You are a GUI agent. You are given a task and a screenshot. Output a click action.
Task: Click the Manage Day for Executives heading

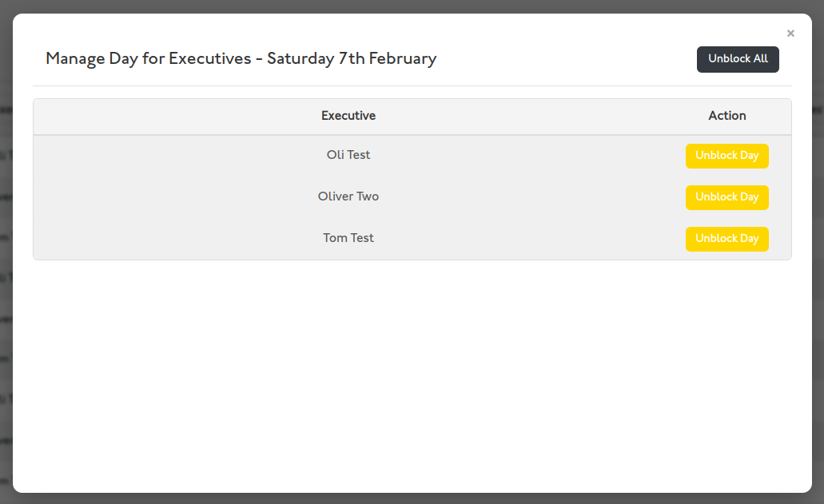click(x=148, y=58)
